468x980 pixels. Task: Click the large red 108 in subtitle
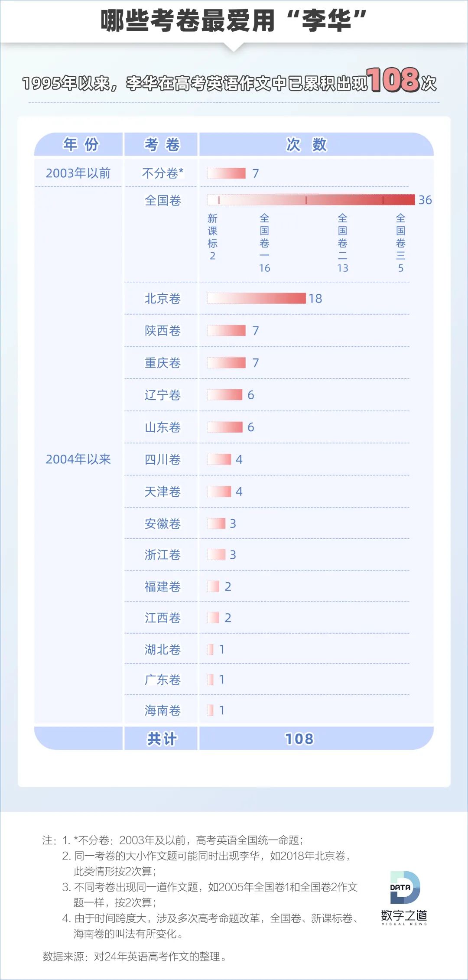pos(393,80)
